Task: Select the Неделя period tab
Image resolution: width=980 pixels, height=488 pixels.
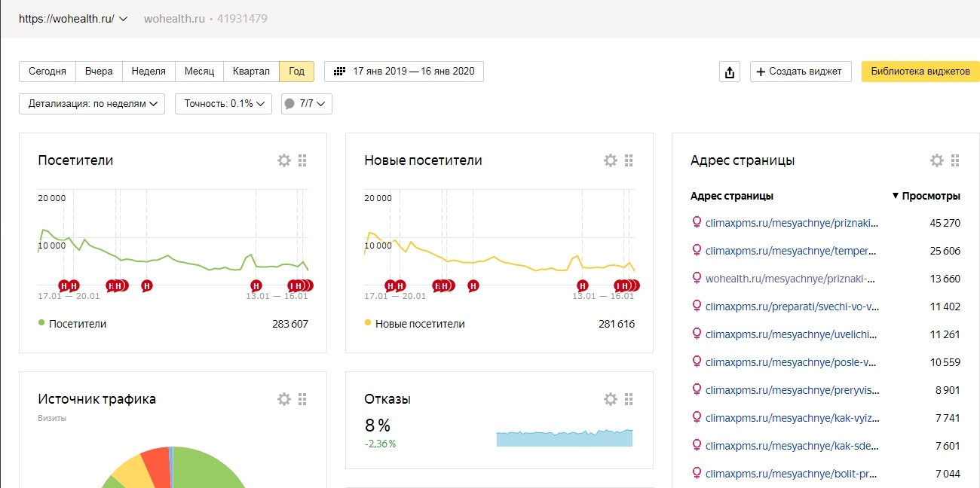Action: pos(149,72)
